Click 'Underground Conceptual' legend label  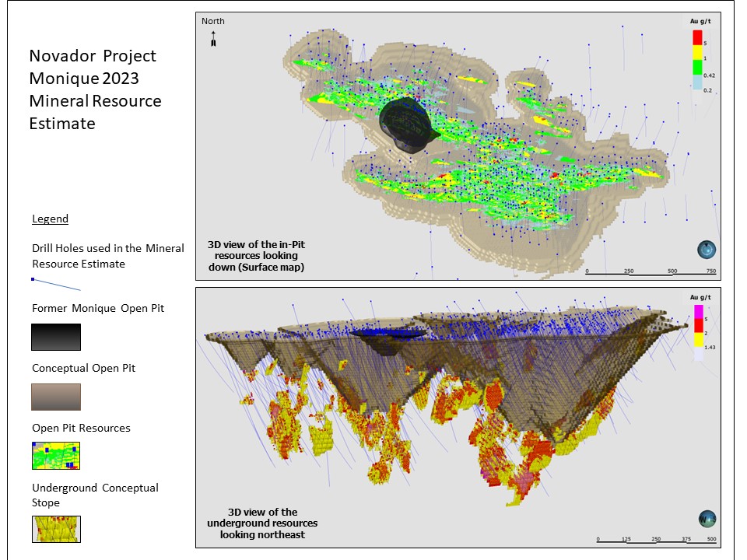(95, 488)
